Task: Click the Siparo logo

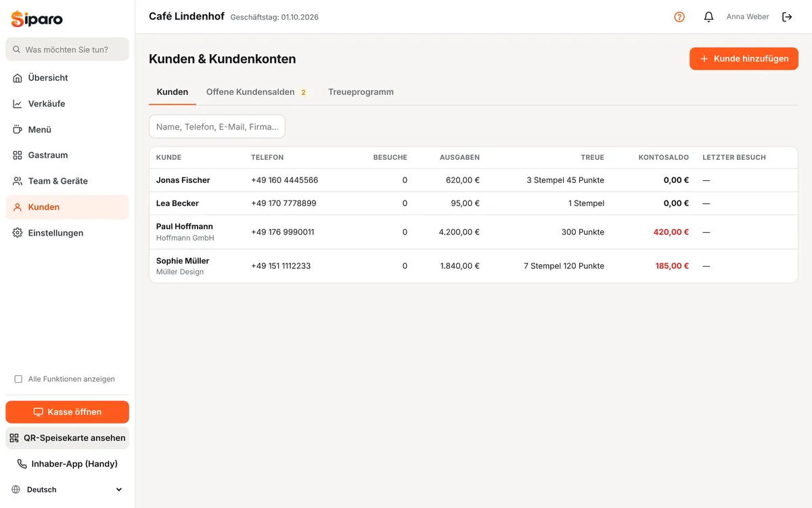Action: coord(37,18)
